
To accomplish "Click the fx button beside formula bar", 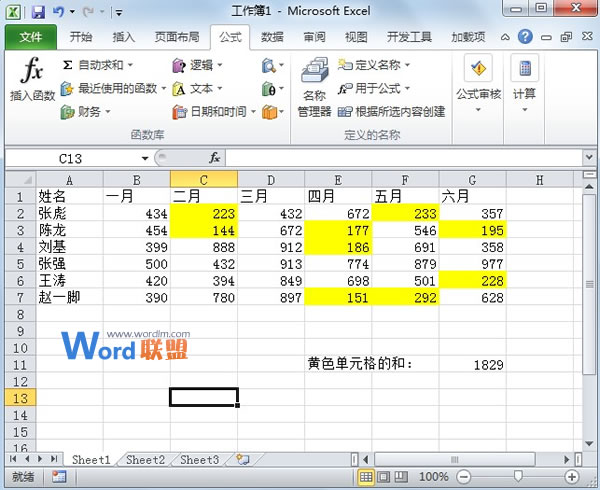I will tap(214, 158).
